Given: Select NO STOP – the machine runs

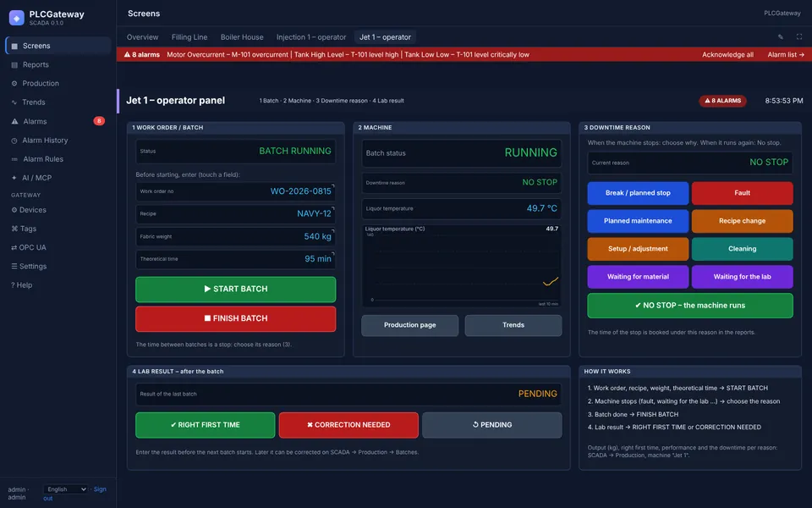Looking at the screenshot, I should 690,306.
